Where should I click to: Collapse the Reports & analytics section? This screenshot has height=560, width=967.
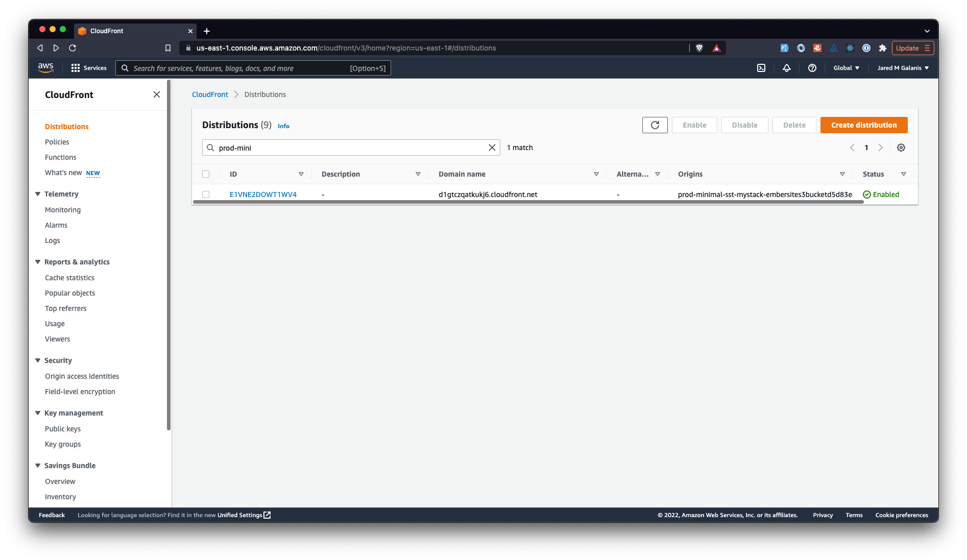tap(37, 261)
